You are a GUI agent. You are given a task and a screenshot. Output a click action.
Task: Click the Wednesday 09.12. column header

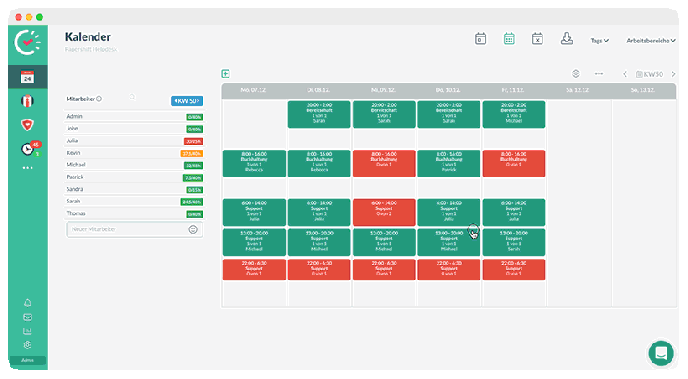point(384,90)
